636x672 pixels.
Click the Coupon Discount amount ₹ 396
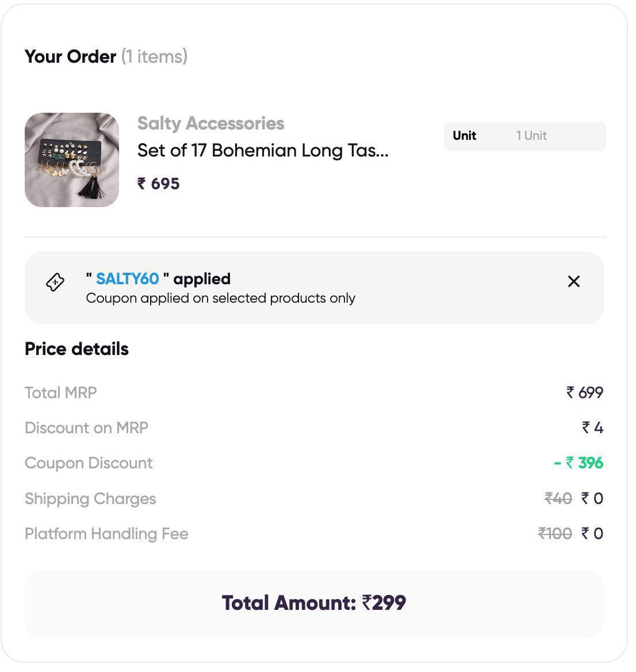point(578,463)
